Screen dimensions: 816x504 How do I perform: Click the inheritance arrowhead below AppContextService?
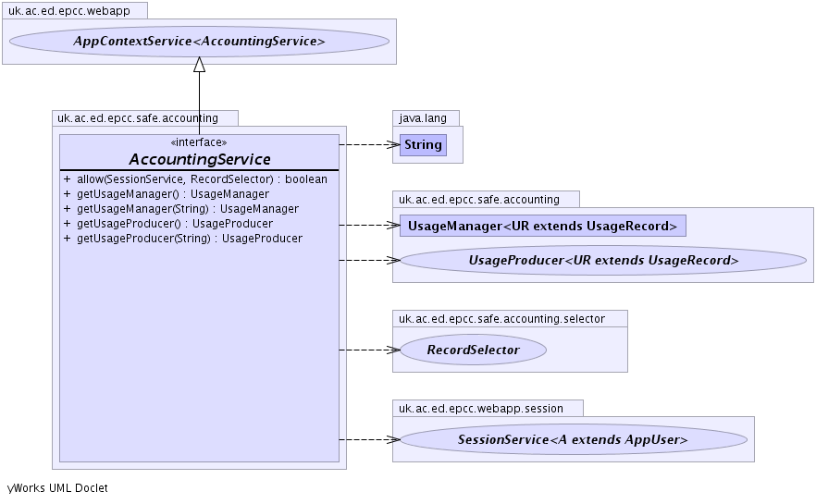click(x=199, y=64)
